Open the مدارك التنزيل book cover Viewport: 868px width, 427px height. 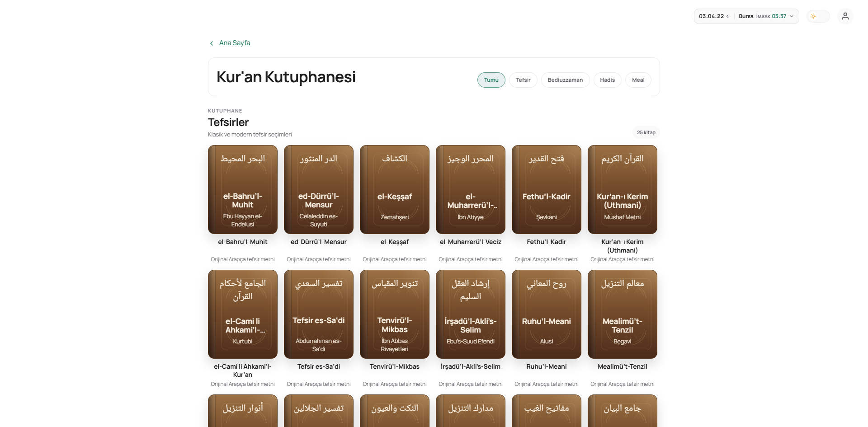point(471,411)
